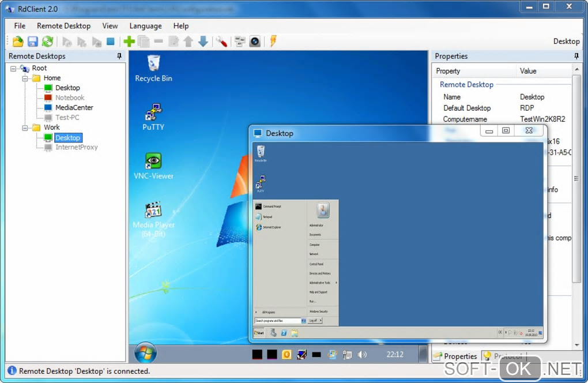Screen dimensions: 588x383
Task: Pin the Remote Desktops panel
Action: [119, 56]
